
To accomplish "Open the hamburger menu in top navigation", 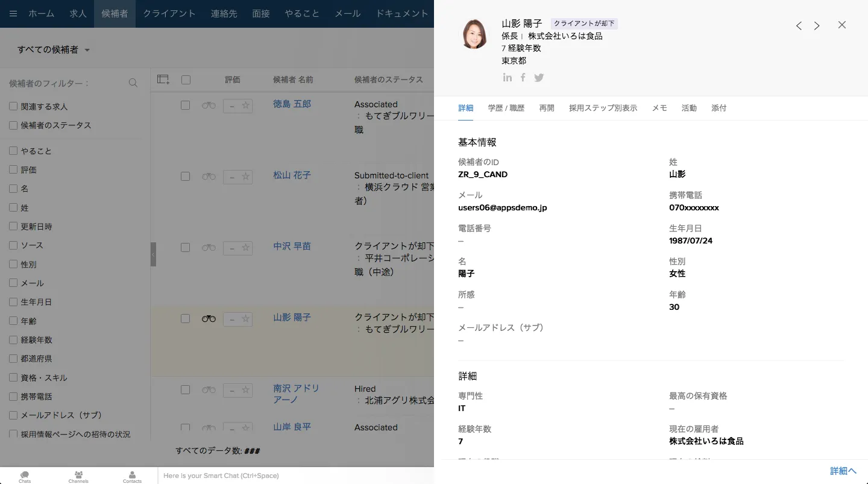I will point(13,14).
